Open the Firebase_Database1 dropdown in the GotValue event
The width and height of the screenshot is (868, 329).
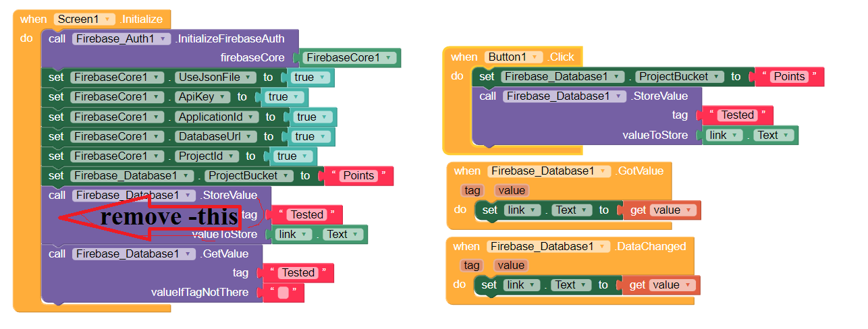(x=548, y=171)
